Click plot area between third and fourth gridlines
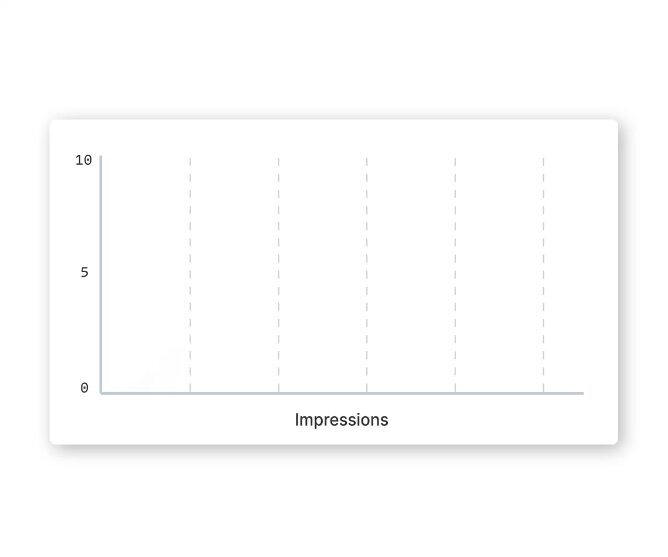The width and height of the screenshot is (668, 557). [x=411, y=274]
